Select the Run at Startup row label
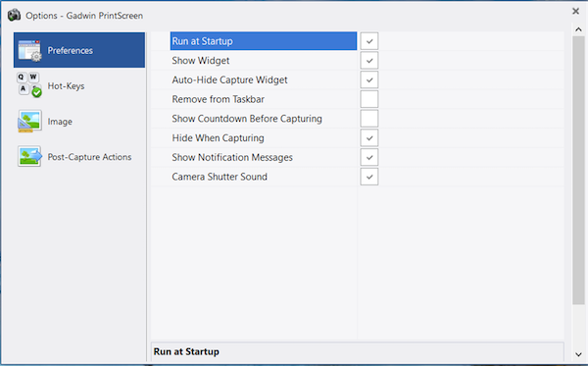Image resolution: width=588 pixels, height=366 pixels. point(264,41)
